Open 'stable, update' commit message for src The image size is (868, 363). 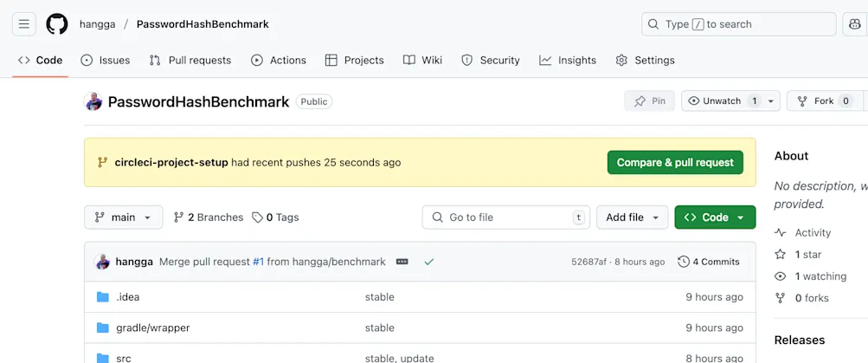[x=400, y=358]
